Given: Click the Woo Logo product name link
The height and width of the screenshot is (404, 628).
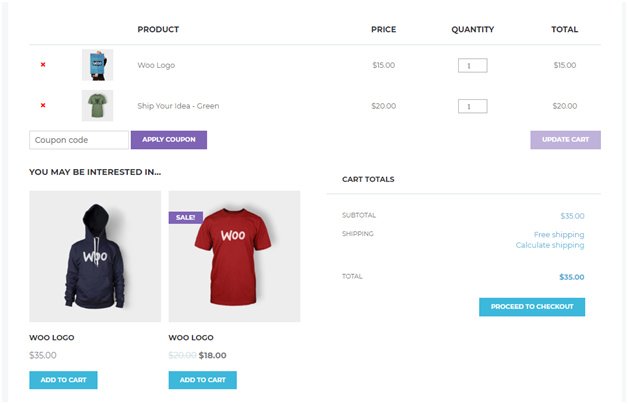Looking at the screenshot, I should (x=156, y=65).
